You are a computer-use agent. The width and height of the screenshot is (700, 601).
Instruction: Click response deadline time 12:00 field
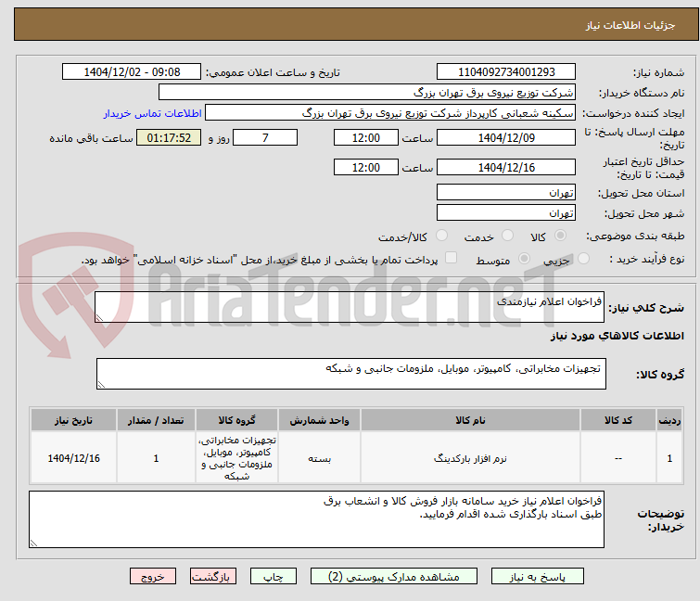[366, 137]
